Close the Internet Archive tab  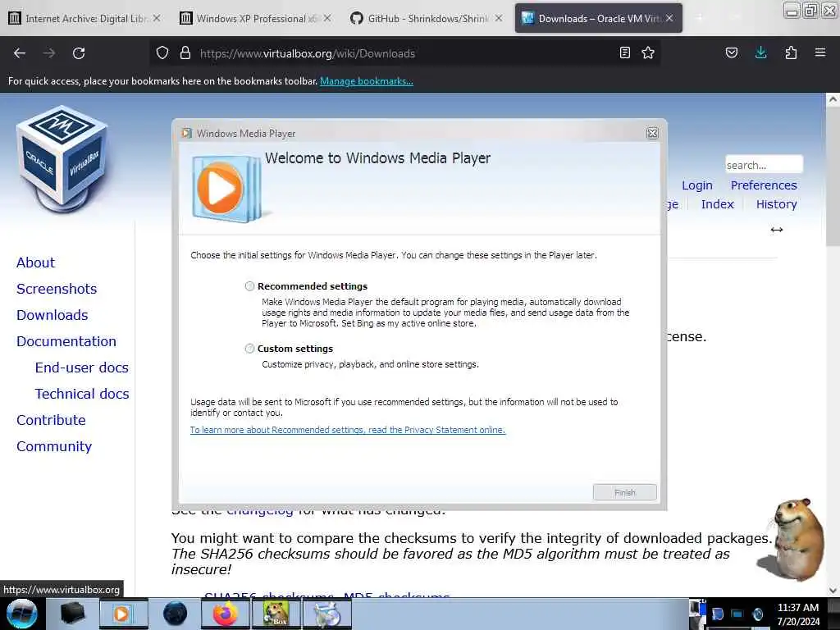(x=157, y=18)
